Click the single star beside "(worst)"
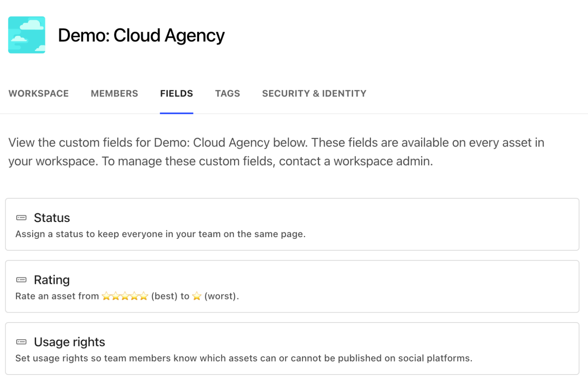This screenshot has width=588, height=392. 197,296
